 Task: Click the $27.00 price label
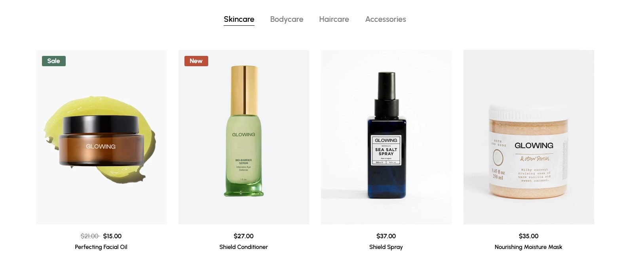pos(244,236)
